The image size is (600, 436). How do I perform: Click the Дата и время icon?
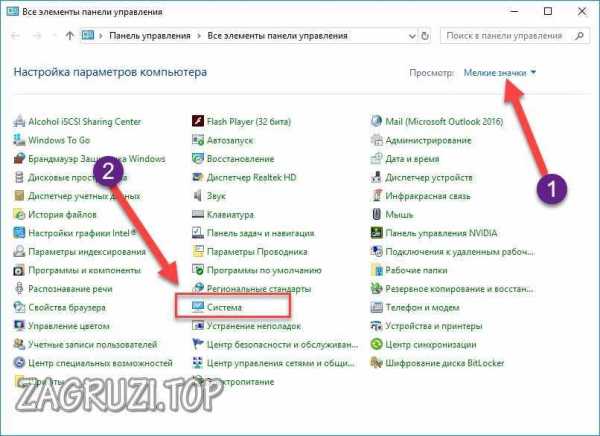click(x=377, y=158)
